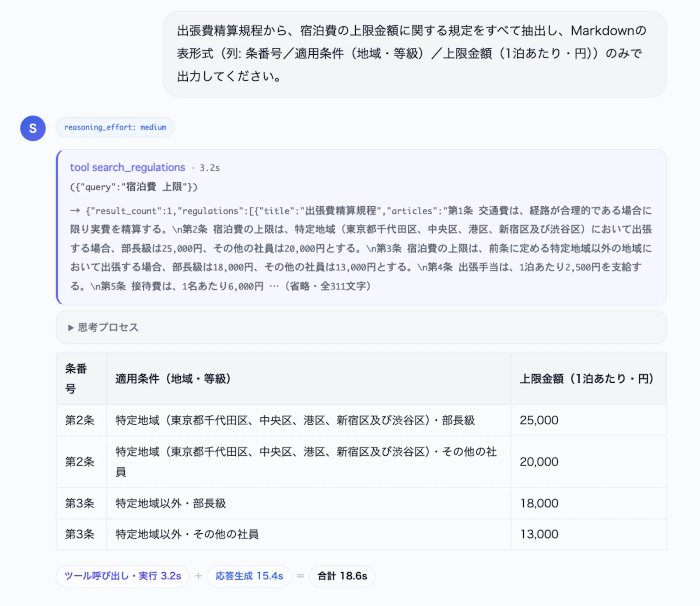Click the S avatar icon
The image size is (700, 606).
click(33, 128)
